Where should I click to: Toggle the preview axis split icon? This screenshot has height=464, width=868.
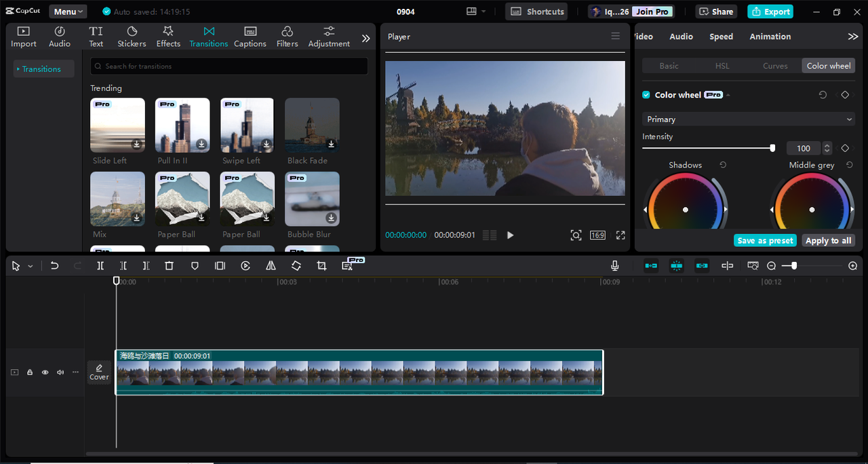728,266
